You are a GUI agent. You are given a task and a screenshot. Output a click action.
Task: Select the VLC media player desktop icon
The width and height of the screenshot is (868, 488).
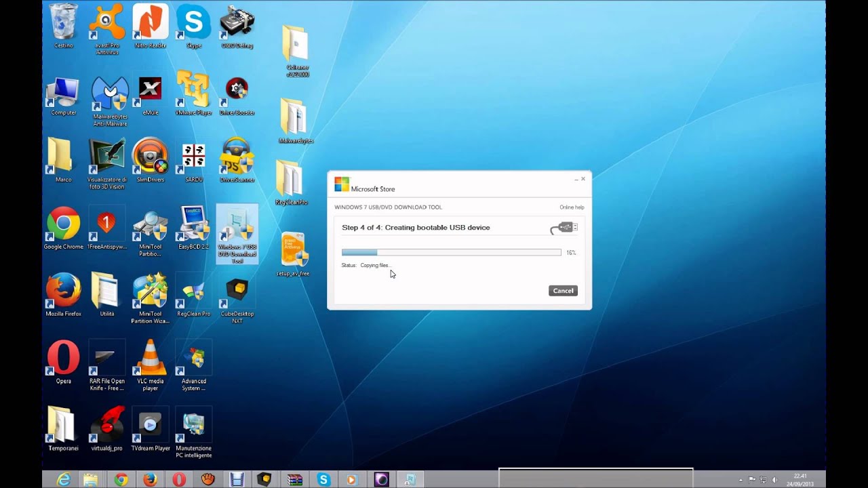[150, 365]
